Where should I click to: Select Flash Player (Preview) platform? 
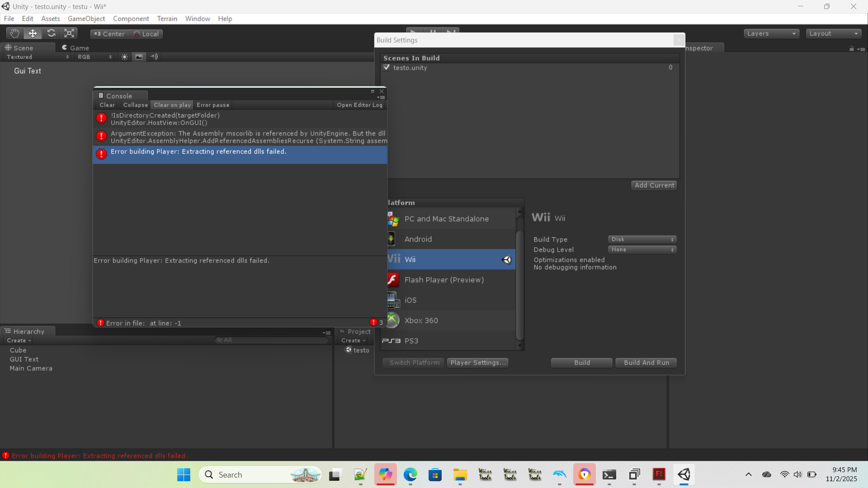pos(444,280)
